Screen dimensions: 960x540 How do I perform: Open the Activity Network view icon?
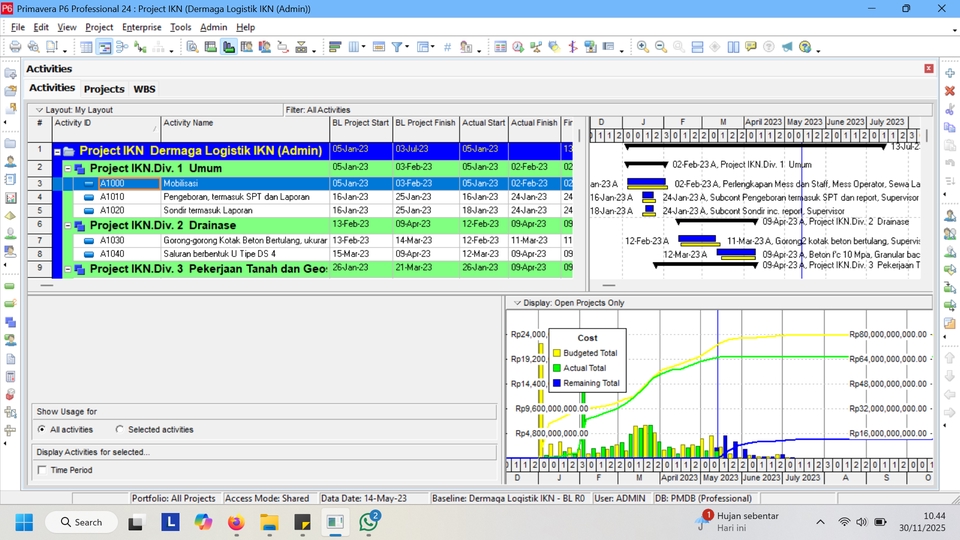click(122, 47)
